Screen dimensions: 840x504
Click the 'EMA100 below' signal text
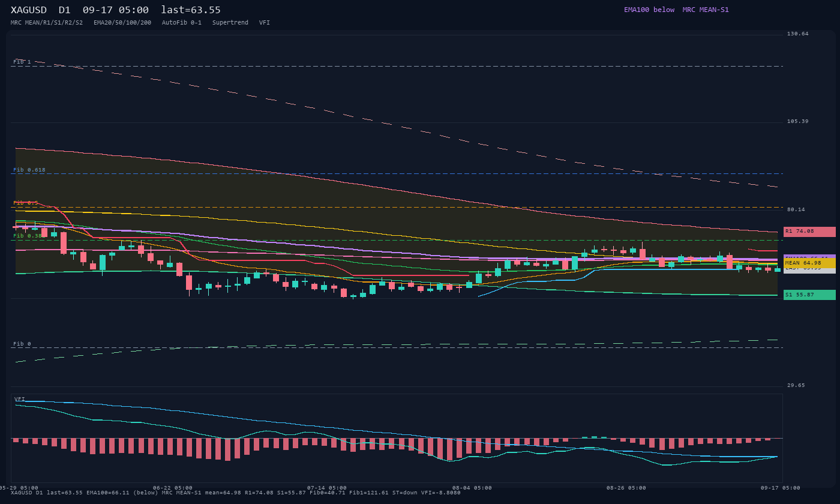[649, 10]
